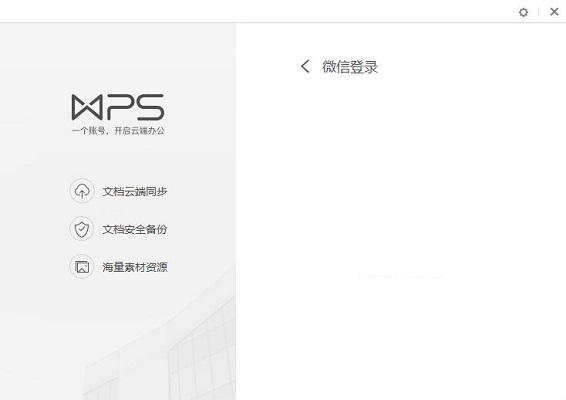Click the 海量素材资源 label

[135, 267]
